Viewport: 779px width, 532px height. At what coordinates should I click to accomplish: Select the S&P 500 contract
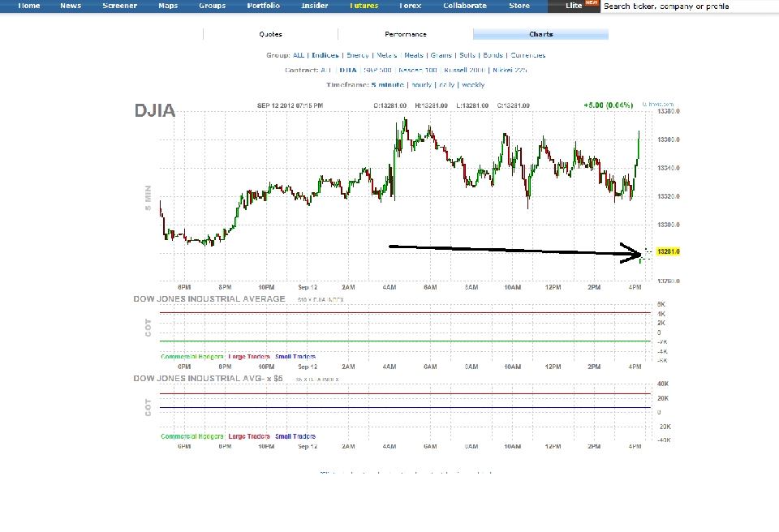(x=377, y=70)
